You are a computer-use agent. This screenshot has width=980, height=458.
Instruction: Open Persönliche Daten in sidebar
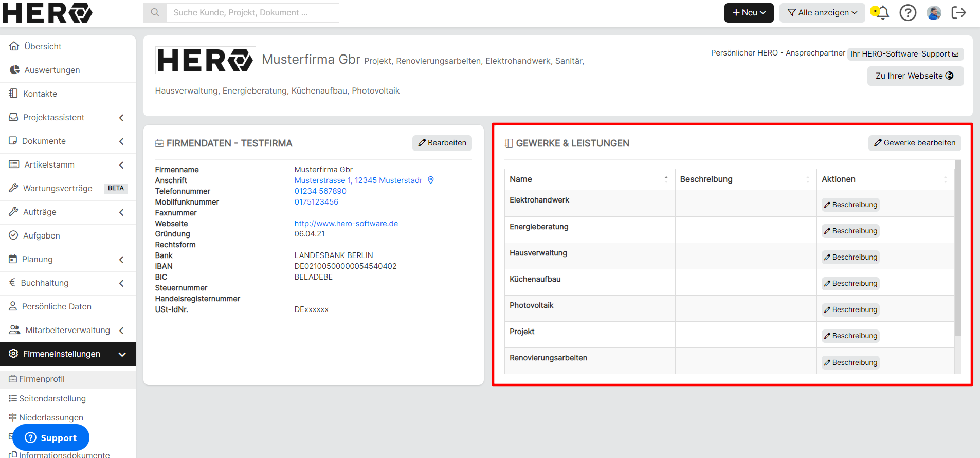68,306
